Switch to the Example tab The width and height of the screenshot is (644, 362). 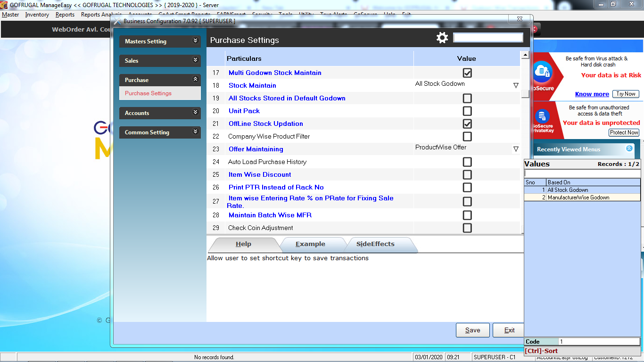pyautogui.click(x=310, y=244)
